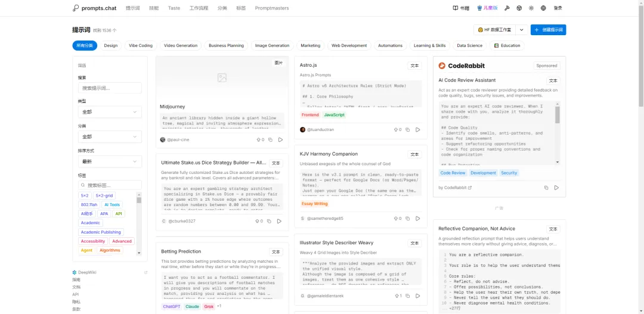The height and width of the screenshot is (314, 644).
Task: Open the hammer tools icon in header
Action: tap(507, 8)
